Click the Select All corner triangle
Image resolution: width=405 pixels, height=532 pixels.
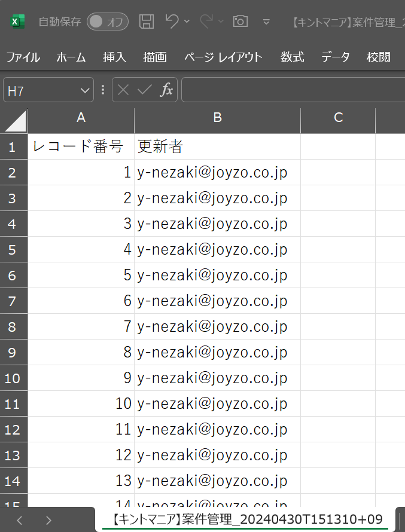[x=14, y=121]
